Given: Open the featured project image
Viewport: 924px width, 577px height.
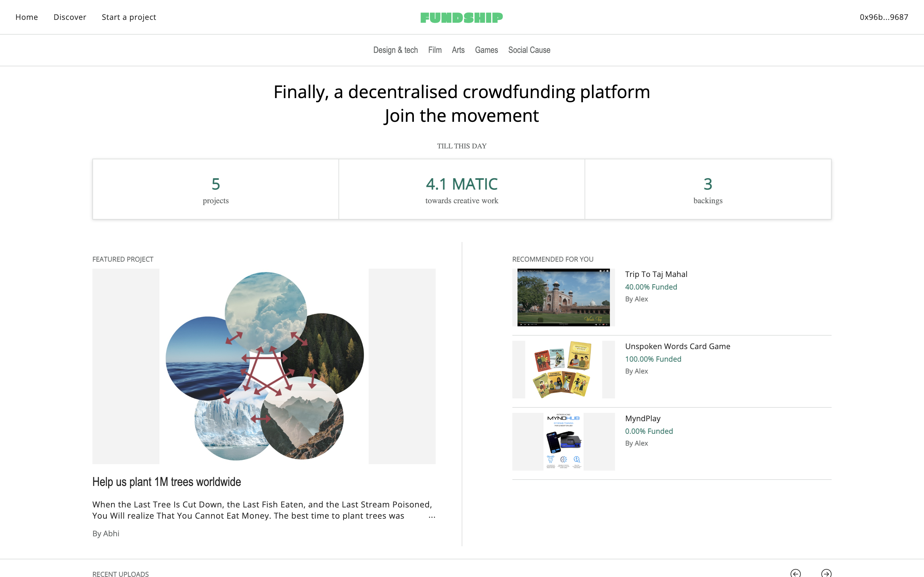Looking at the screenshot, I should click(264, 366).
